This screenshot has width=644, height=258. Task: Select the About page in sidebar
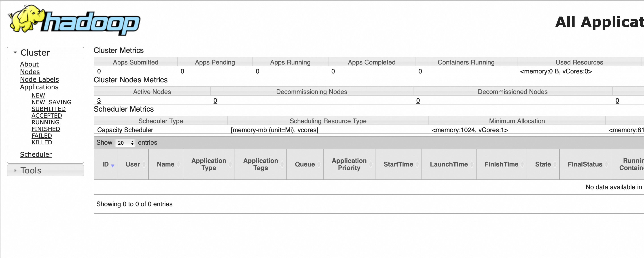point(29,64)
